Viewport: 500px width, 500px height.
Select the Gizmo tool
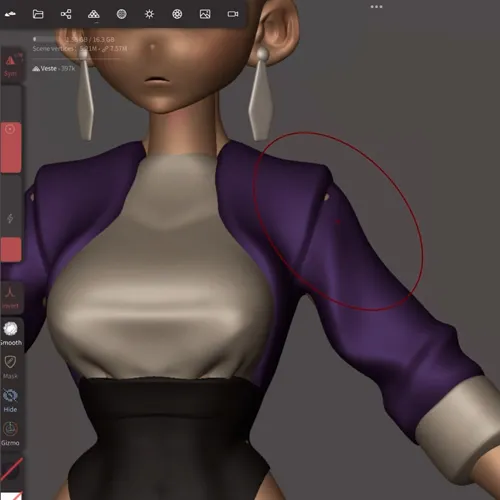click(x=10, y=433)
